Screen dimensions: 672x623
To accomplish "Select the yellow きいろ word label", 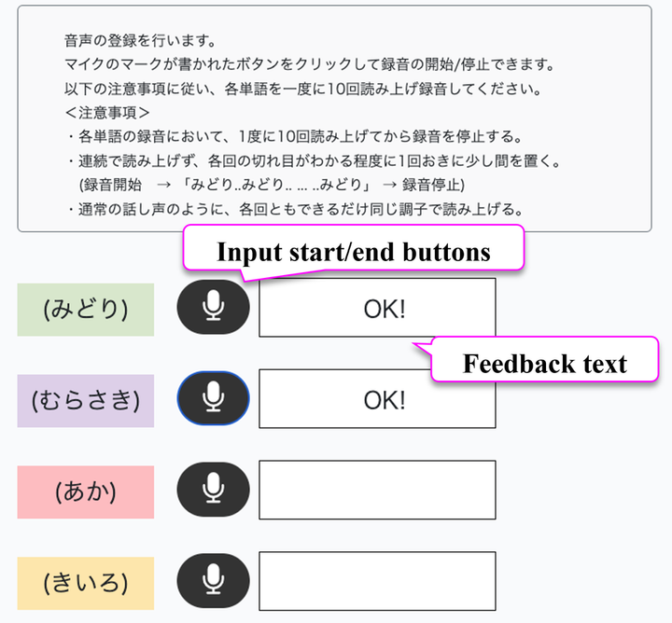I will pyautogui.click(x=86, y=583).
